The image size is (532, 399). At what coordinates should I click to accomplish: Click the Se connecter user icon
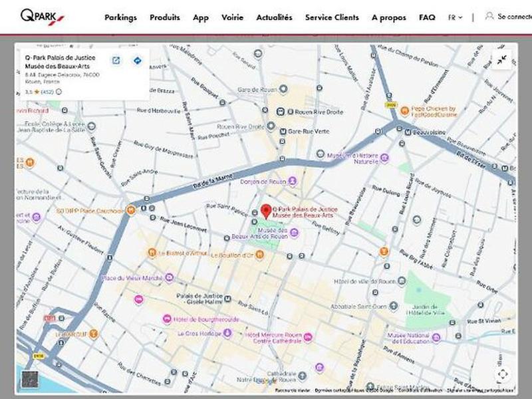(x=489, y=16)
